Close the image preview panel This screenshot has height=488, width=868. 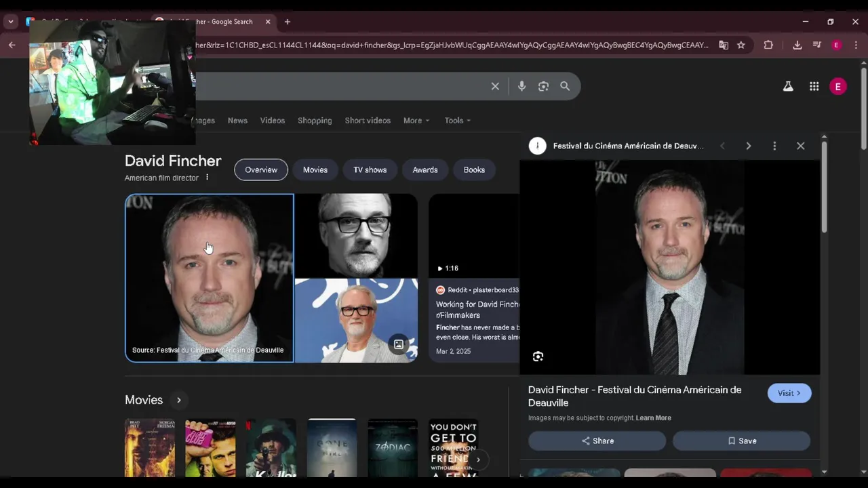click(801, 146)
